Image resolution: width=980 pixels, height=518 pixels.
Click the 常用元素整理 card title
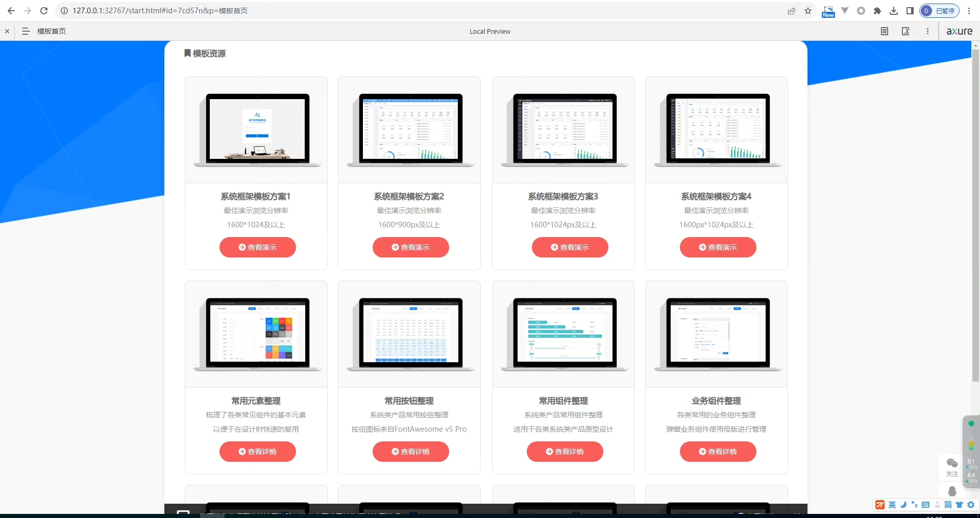click(256, 401)
